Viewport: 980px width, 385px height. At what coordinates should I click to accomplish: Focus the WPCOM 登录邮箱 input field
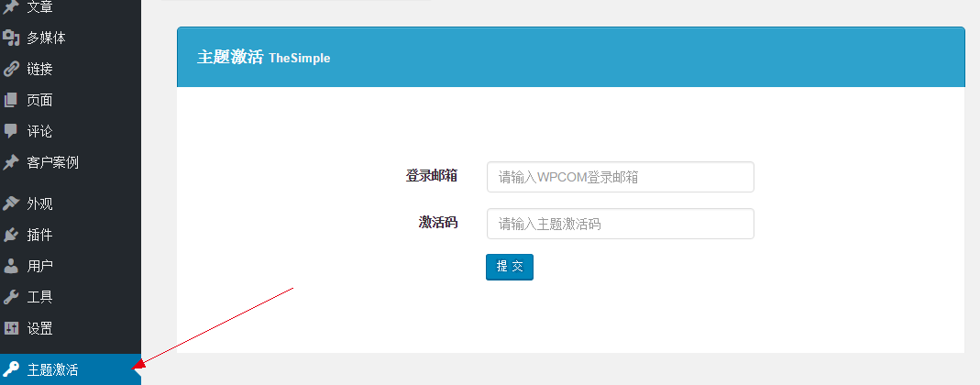(x=620, y=177)
